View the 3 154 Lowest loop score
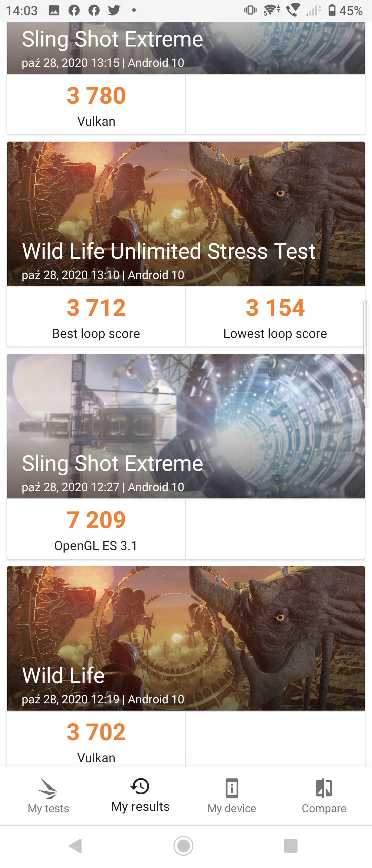 pos(275,317)
